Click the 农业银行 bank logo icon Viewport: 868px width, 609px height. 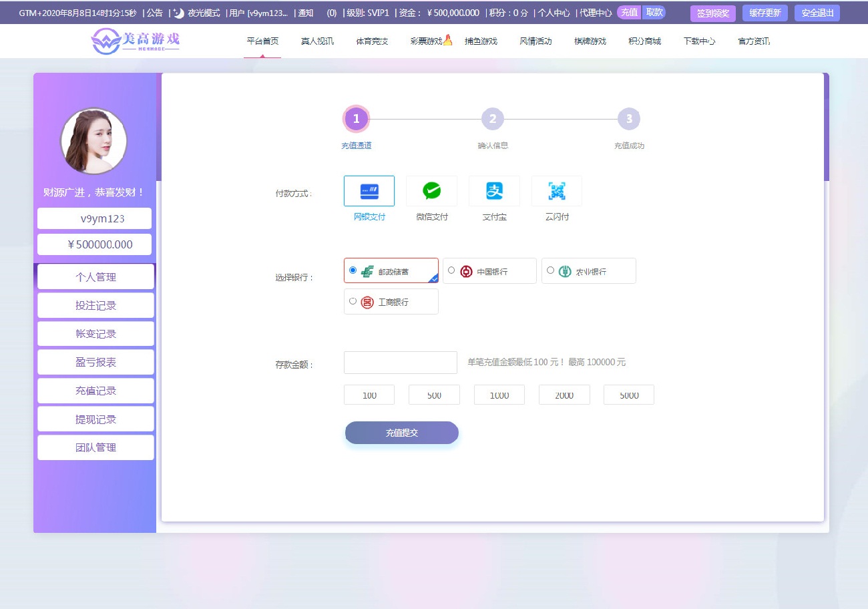tap(564, 270)
